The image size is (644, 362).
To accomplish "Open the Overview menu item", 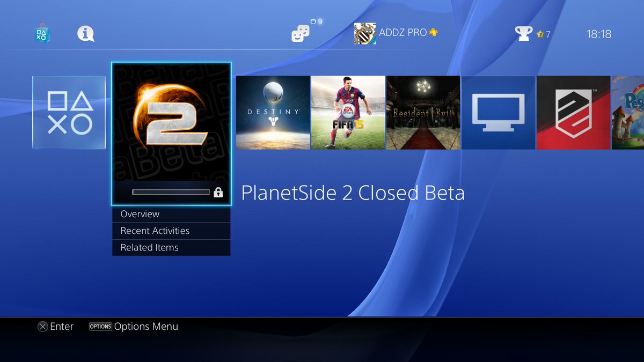I will (x=171, y=214).
